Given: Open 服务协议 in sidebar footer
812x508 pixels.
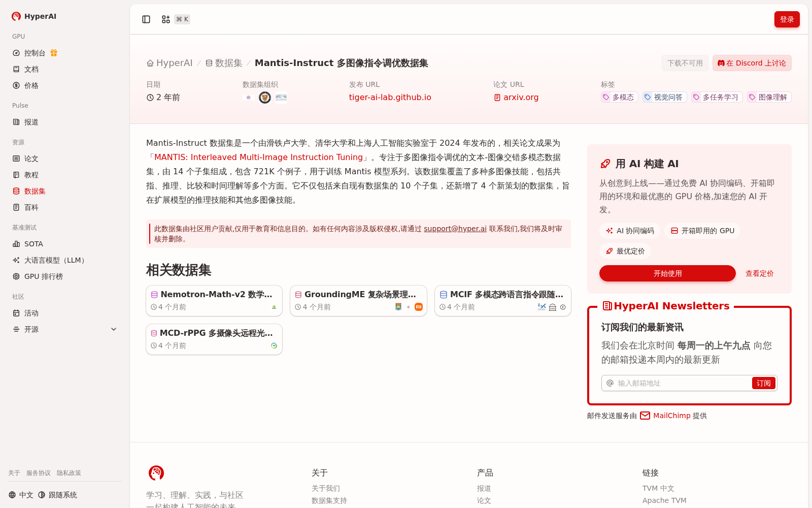Looking at the screenshot, I should click(x=39, y=473).
